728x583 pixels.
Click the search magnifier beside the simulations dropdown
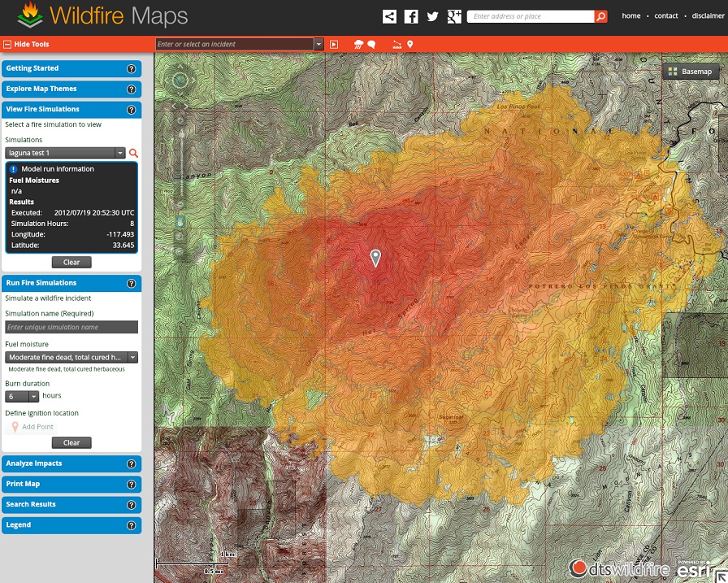(x=133, y=153)
